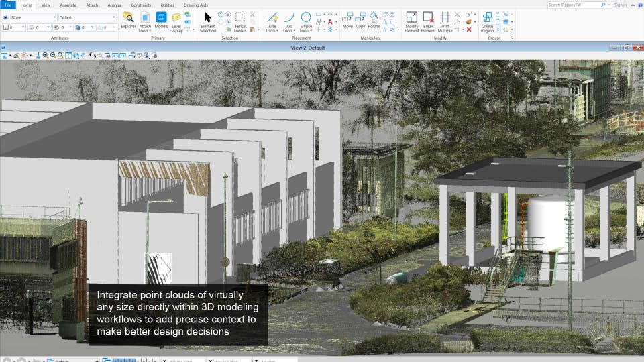644x362 pixels.
Task: Click the active color swatch
Action: 6,27
